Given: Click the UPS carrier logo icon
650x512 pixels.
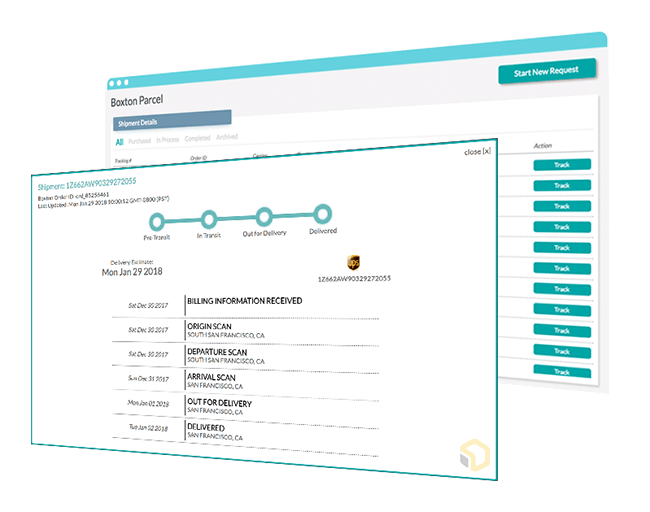Looking at the screenshot, I should click(353, 262).
